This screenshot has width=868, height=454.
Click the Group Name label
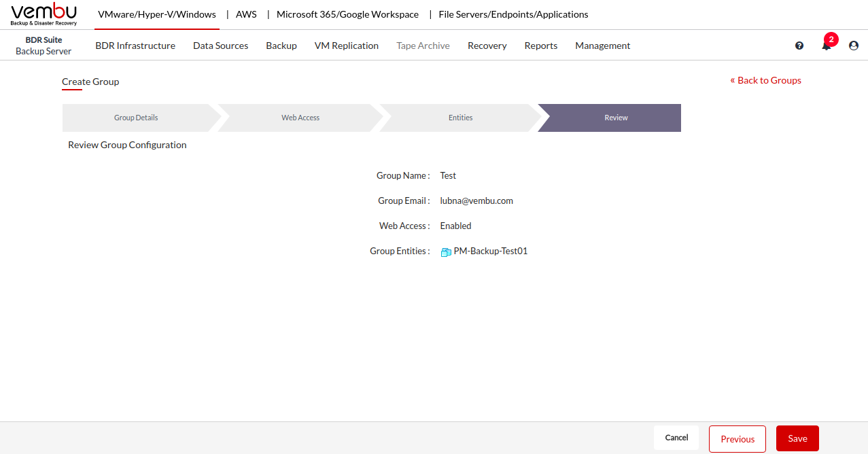click(403, 175)
